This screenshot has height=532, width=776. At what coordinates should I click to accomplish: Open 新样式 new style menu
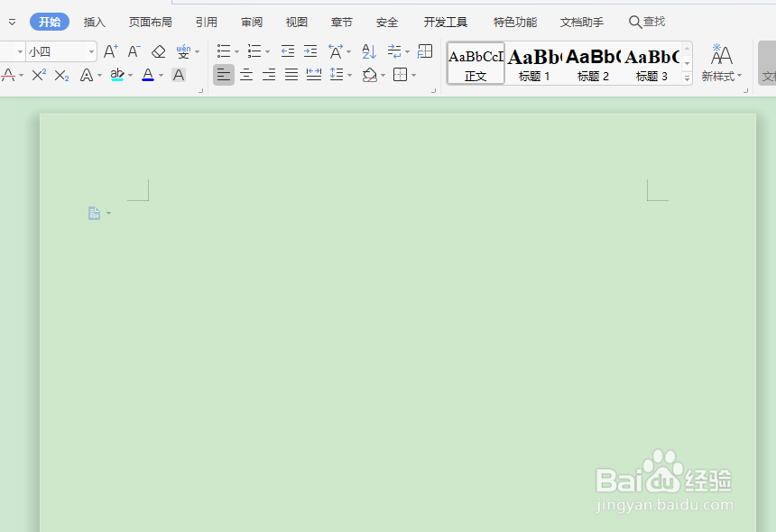(x=722, y=62)
